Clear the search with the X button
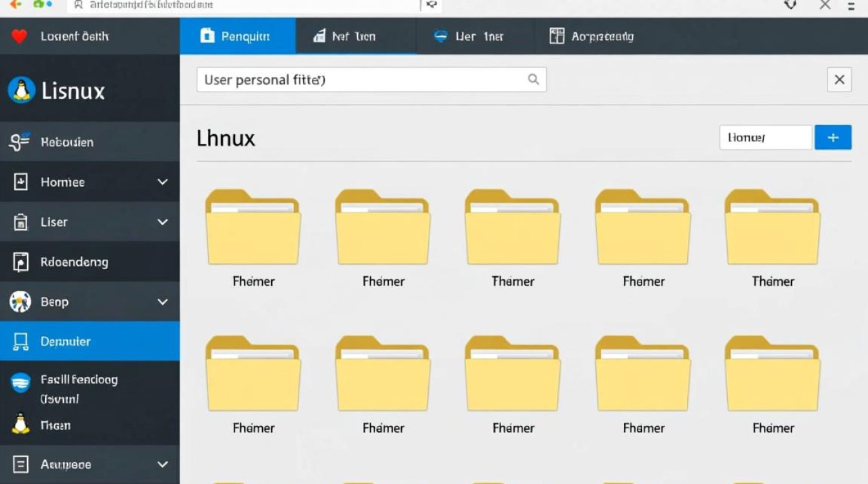The width and height of the screenshot is (868, 484). tap(840, 79)
